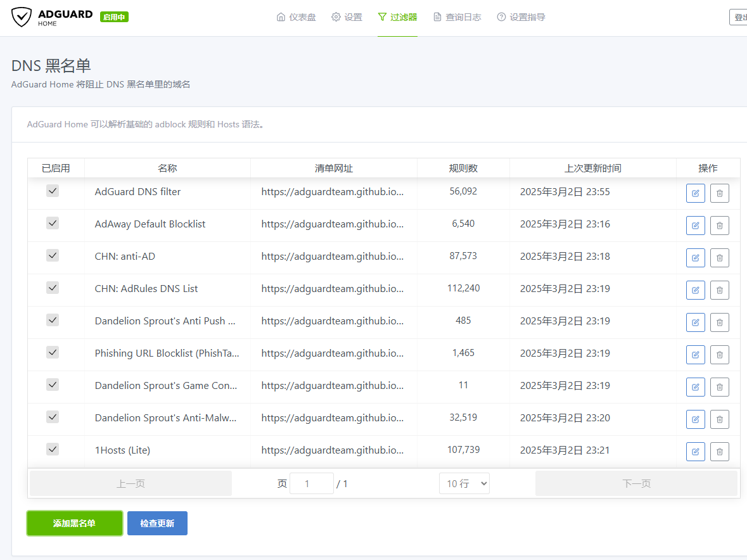This screenshot has width=747, height=560.
Task: Disable Dandelion Sprout's Anti Push list
Action: 53,320
